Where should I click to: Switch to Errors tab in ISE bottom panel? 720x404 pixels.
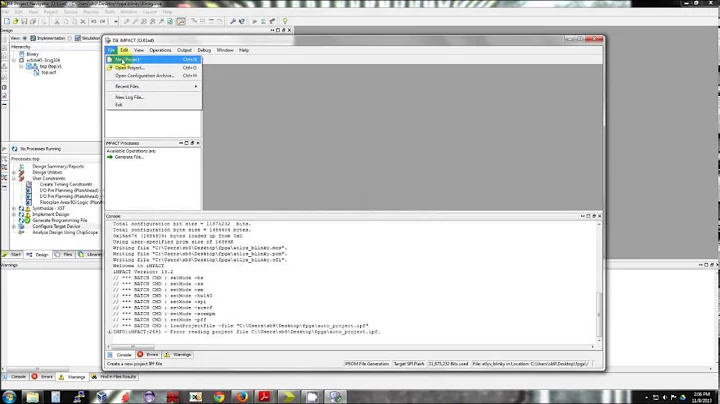pos(42,376)
